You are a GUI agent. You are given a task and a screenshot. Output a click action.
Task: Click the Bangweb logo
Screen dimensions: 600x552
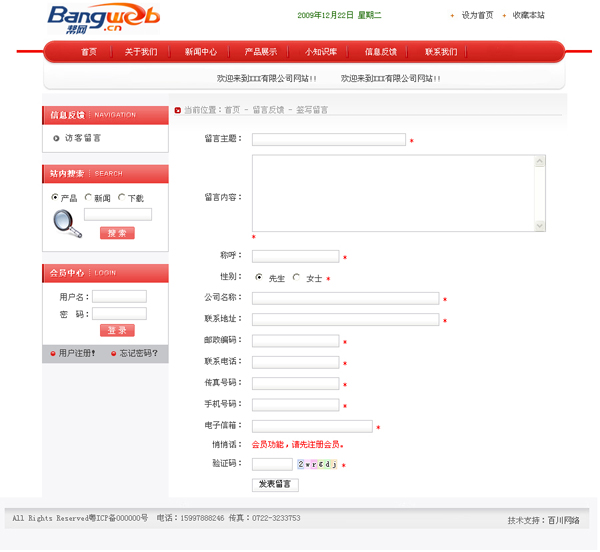coord(103,18)
